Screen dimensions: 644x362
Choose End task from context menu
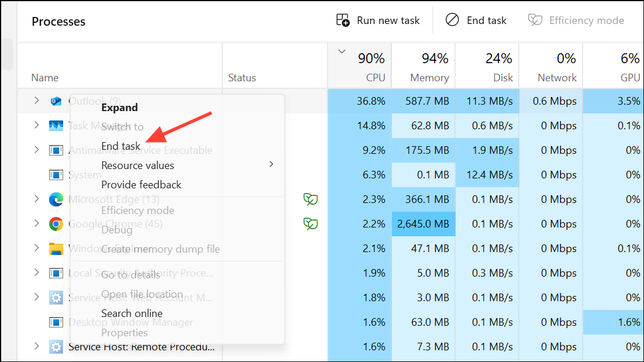(121, 146)
